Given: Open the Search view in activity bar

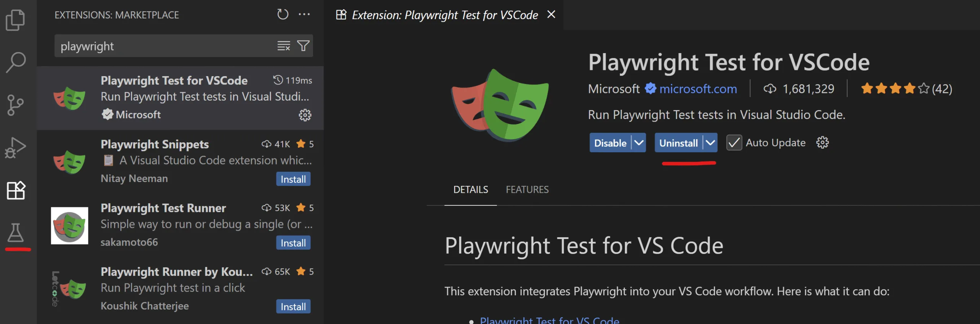Looking at the screenshot, I should pos(16,62).
